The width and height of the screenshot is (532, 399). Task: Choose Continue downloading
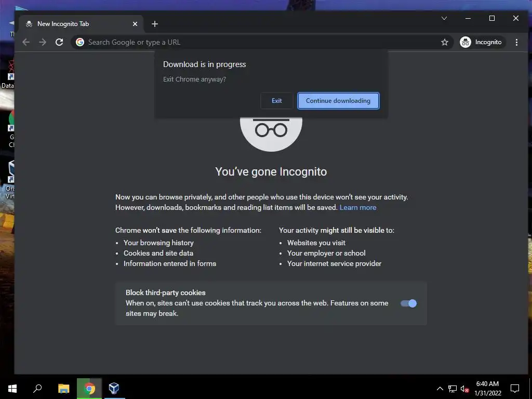tap(338, 101)
